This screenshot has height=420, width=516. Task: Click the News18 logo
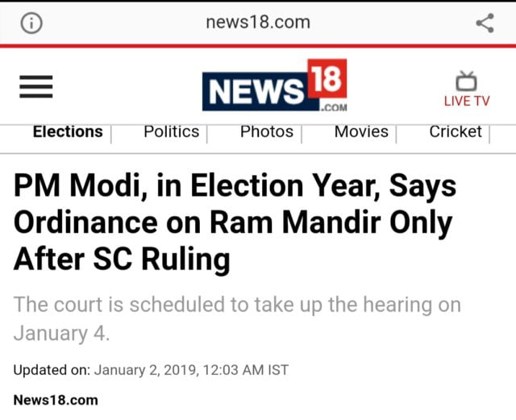274,86
